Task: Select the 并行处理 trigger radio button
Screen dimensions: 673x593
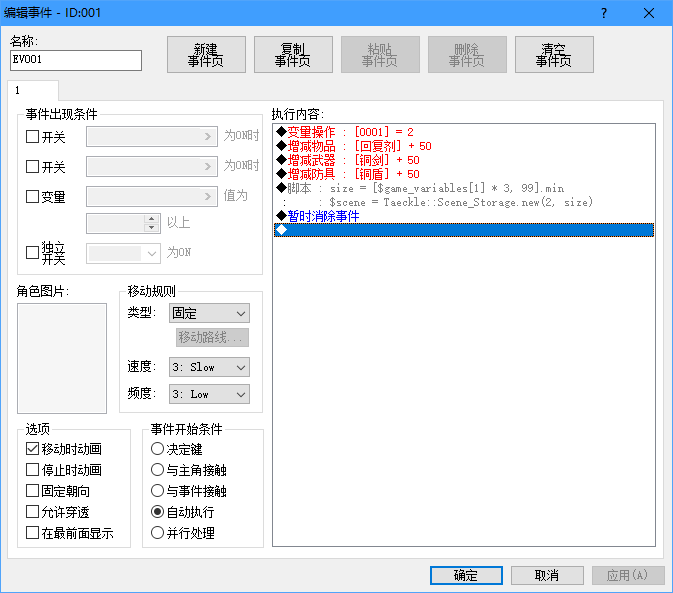Action: click(x=158, y=533)
